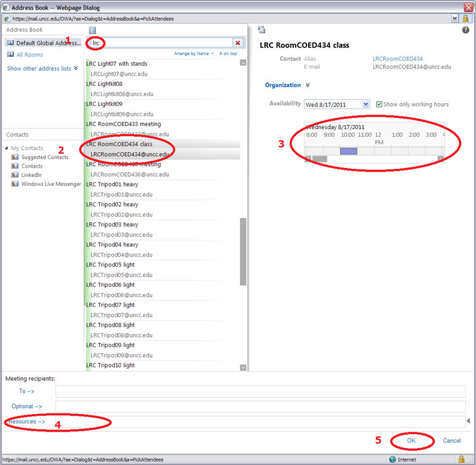Open the availability date dropdown
The height and width of the screenshot is (465, 476).
pyautogui.click(x=365, y=104)
